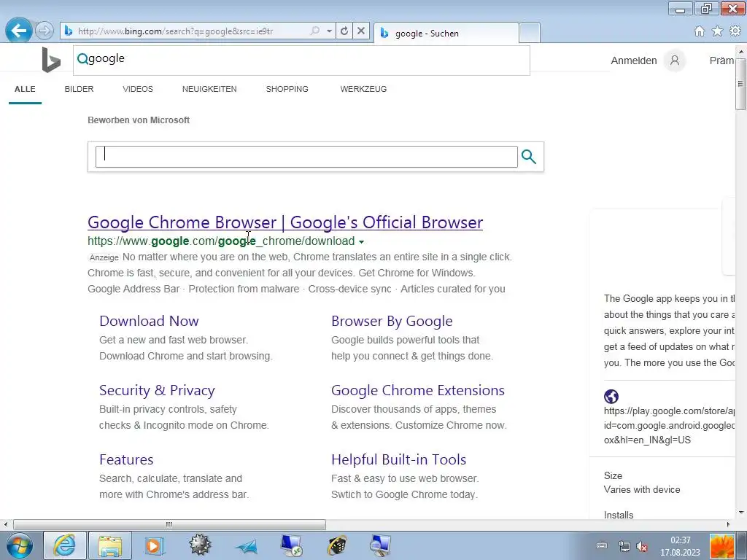
Task: Click the teal search magnifier button
Action: click(x=528, y=157)
